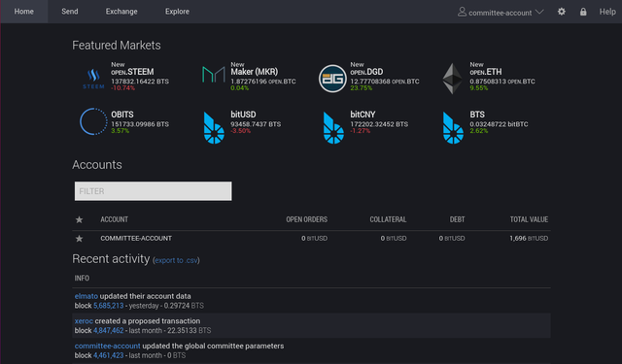622x364 pixels.
Task: Open committee-account link in recent activity
Action: click(108, 346)
